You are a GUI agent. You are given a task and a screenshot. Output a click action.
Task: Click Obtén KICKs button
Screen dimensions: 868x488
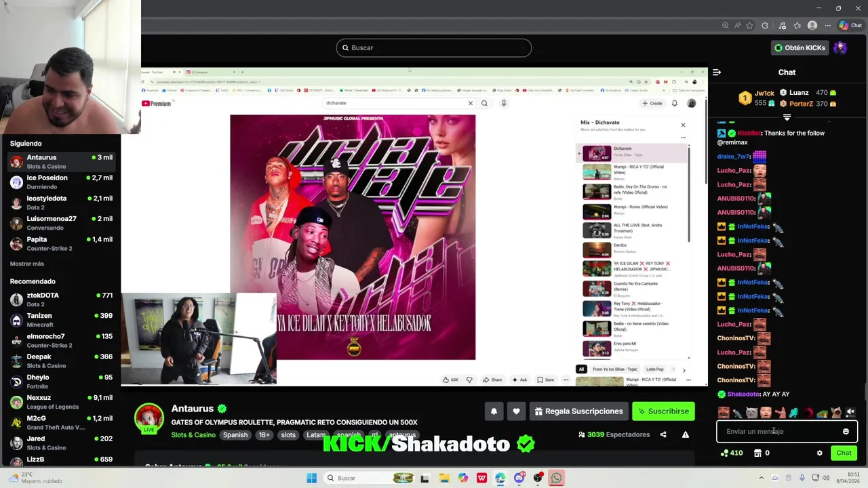[x=800, y=47]
